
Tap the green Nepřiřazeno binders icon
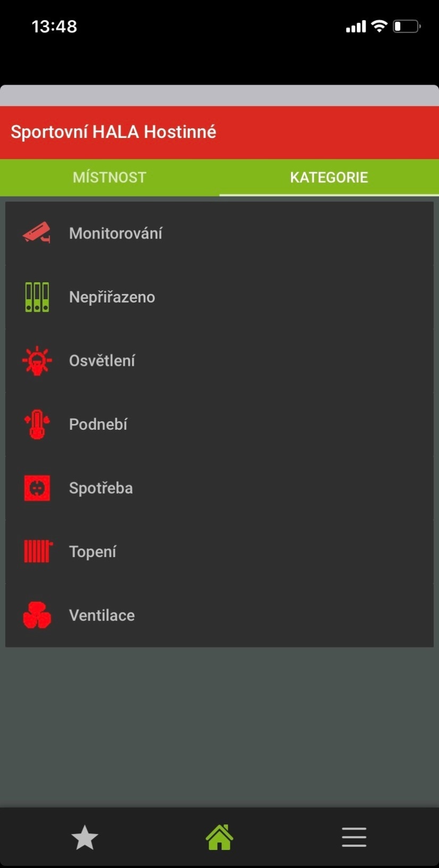[37, 297]
